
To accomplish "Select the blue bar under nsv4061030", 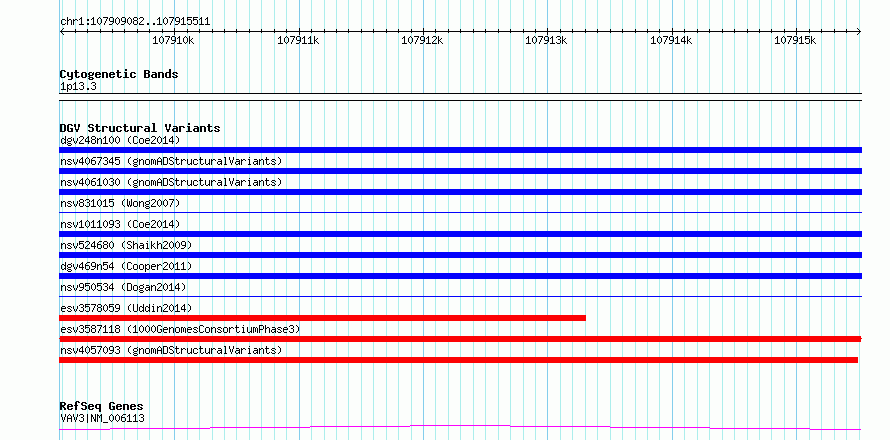I will (460, 192).
